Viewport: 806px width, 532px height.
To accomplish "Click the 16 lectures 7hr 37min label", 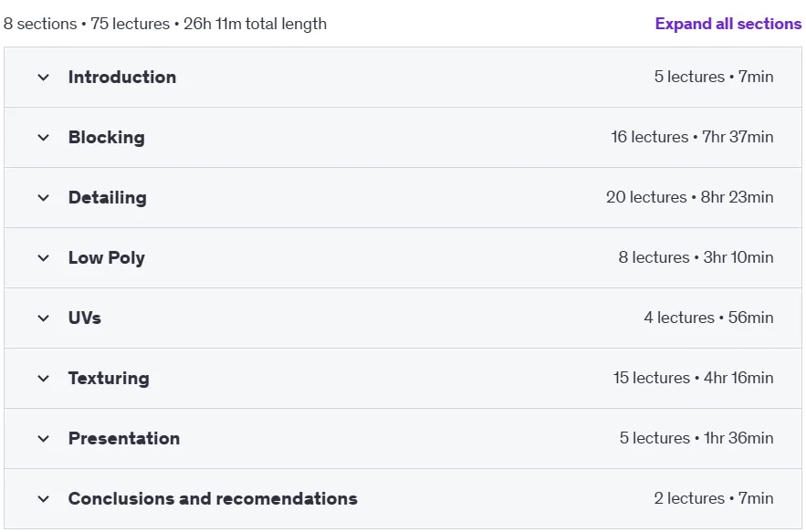I will [x=692, y=137].
